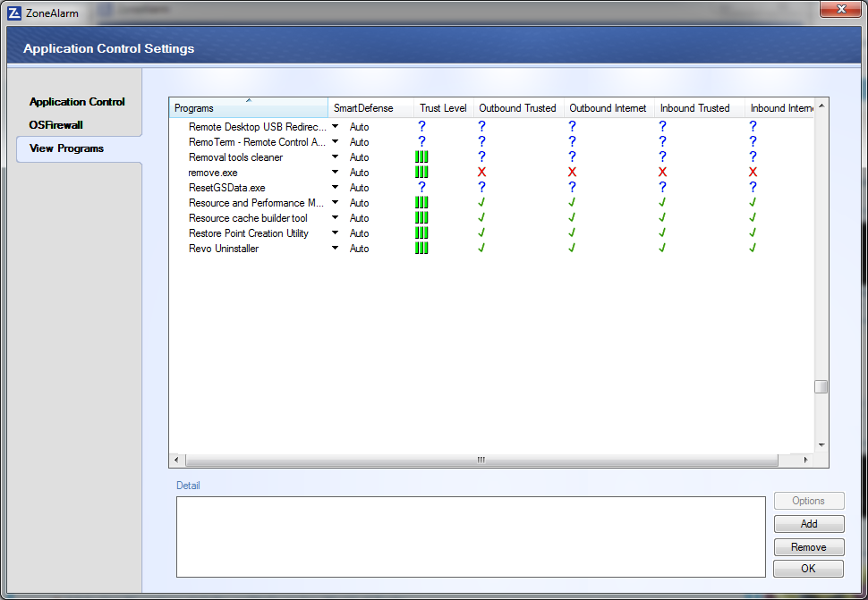
Task: Click the red X for remove.exe Outbound Trusted
Action: (481, 173)
